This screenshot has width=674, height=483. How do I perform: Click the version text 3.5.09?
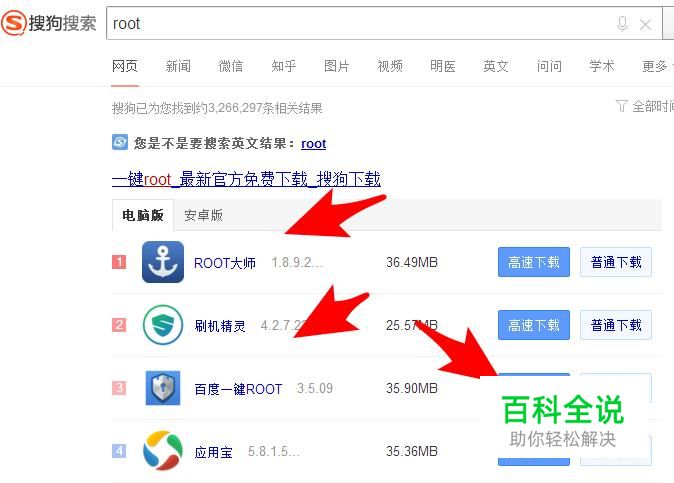315,388
